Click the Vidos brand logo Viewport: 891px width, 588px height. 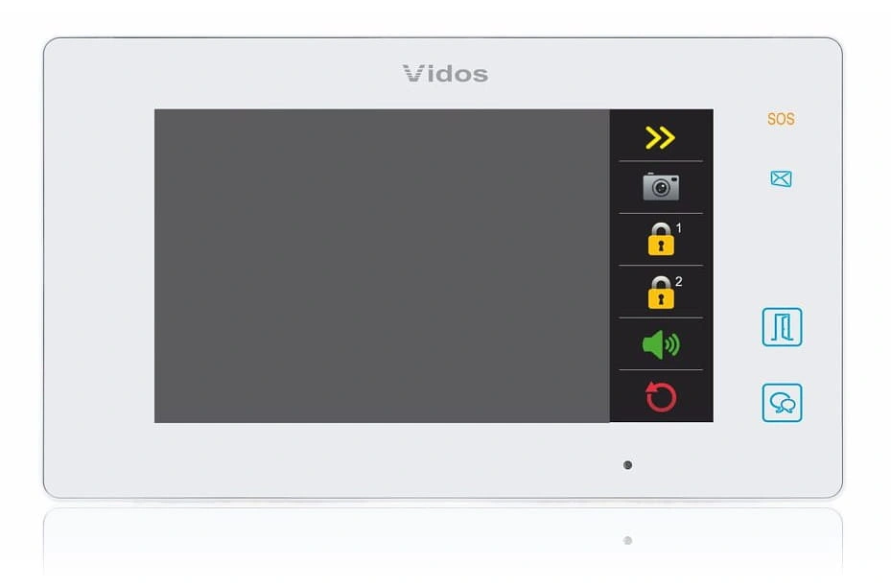pyautogui.click(x=445, y=73)
